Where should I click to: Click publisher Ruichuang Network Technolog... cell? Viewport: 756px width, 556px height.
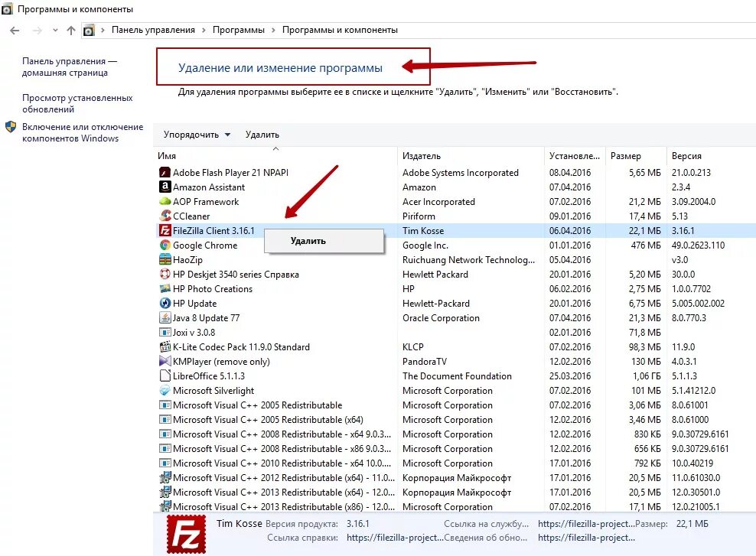click(x=468, y=260)
